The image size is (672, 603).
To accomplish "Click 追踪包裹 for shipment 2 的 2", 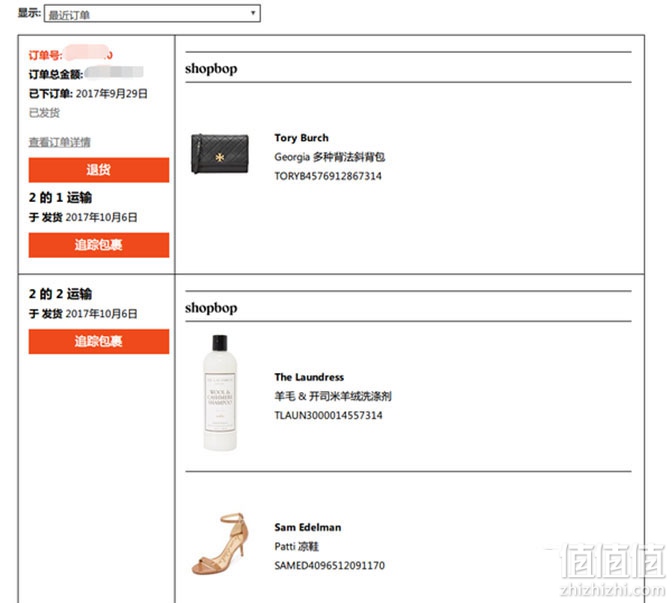I will click(x=99, y=341).
